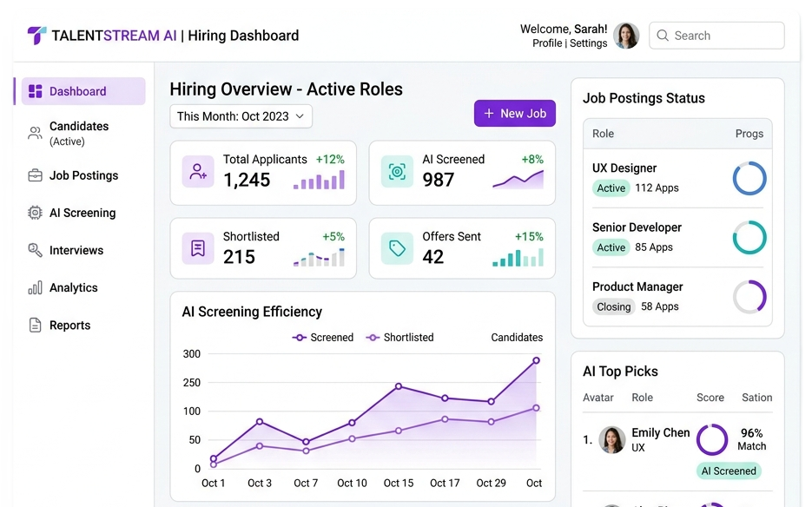Screen dimensions: 812x507
Task: Click the search magnifier icon
Action: point(663,36)
